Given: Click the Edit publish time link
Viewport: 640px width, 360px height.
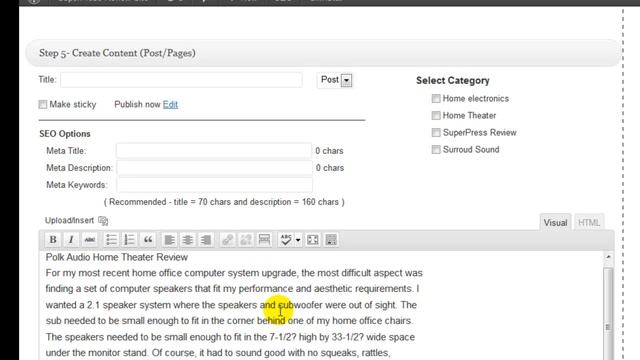Looking at the screenshot, I should pyautogui.click(x=170, y=104).
